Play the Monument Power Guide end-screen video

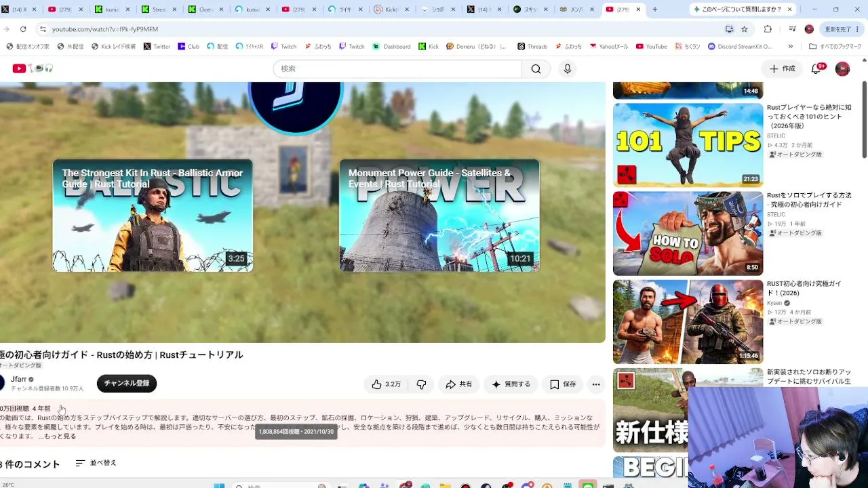(439, 216)
